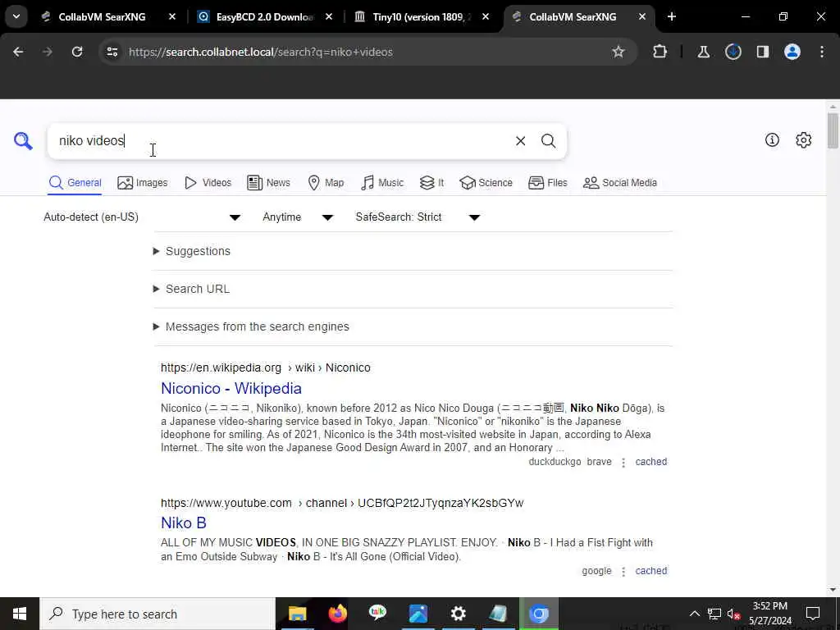Open the Auto-detect (en-US) language dropdown
The width and height of the screenshot is (840, 630).
point(142,217)
